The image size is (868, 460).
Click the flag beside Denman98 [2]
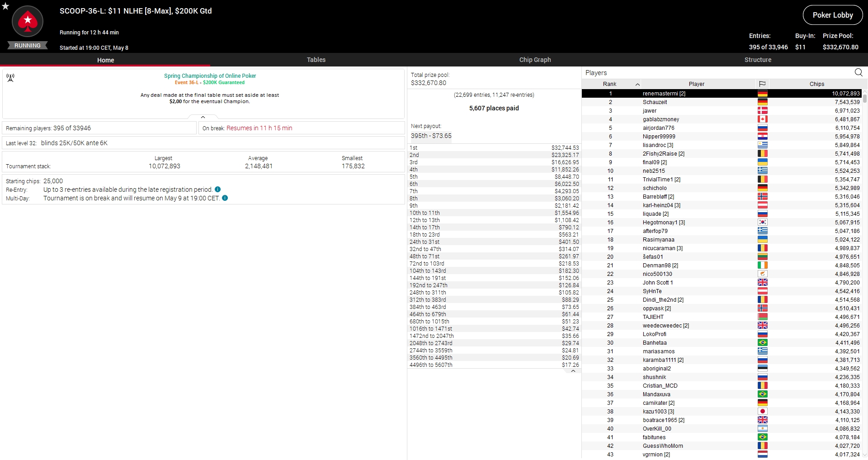tap(762, 266)
